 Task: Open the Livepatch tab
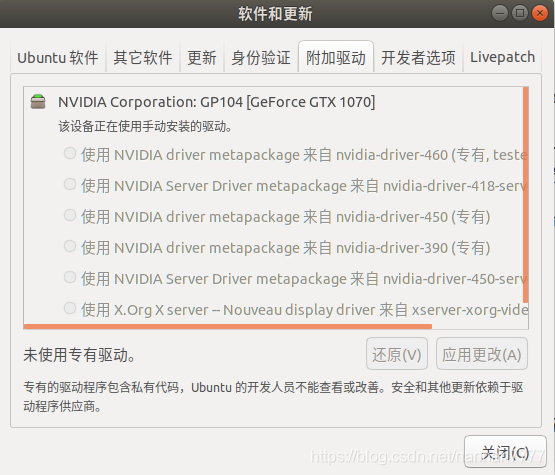click(502, 57)
